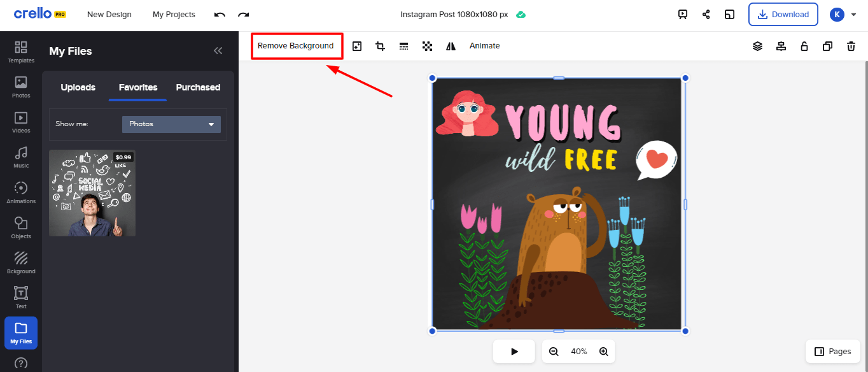The height and width of the screenshot is (372, 868).
Task: Click the Download button
Action: [783, 14]
